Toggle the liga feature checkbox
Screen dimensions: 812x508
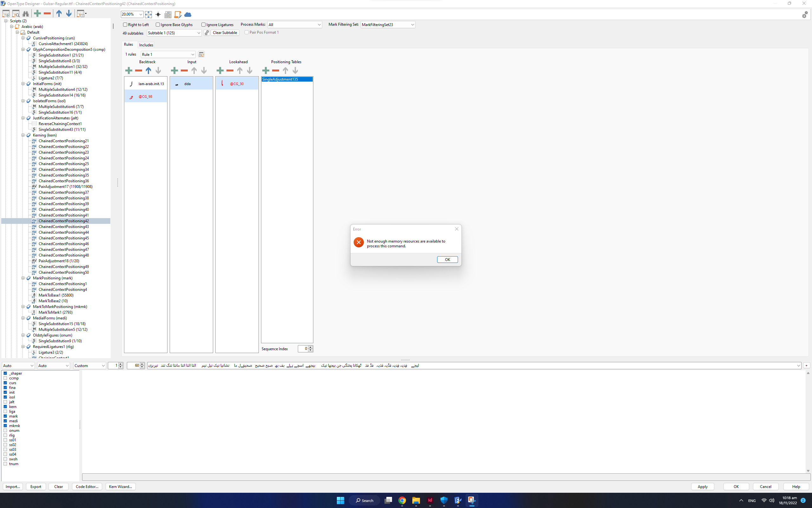pyautogui.click(x=5, y=411)
